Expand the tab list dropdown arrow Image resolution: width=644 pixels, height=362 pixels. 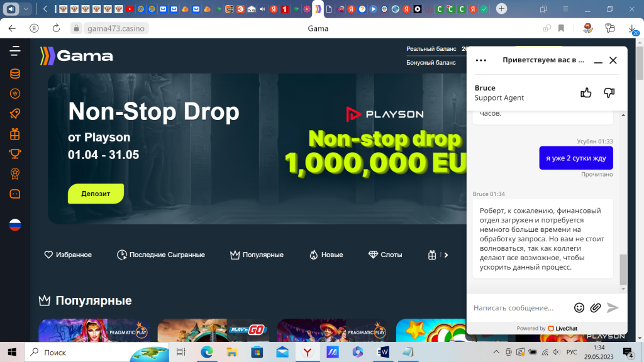pos(26,9)
